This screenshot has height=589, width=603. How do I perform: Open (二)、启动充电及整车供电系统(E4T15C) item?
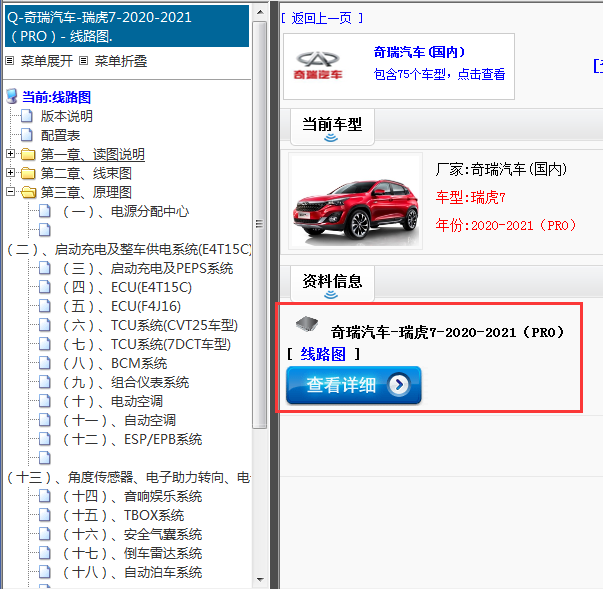click(x=129, y=249)
